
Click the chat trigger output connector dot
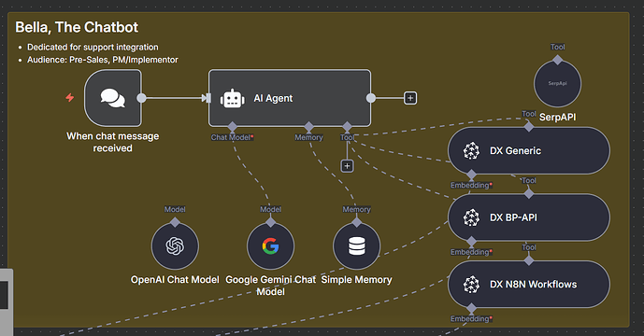coord(141,98)
